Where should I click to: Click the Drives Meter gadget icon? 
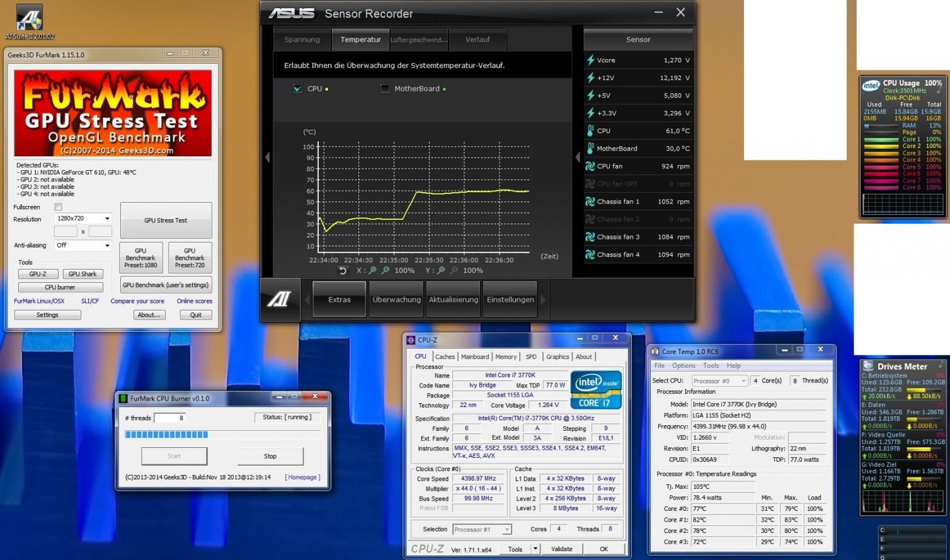coord(868,366)
